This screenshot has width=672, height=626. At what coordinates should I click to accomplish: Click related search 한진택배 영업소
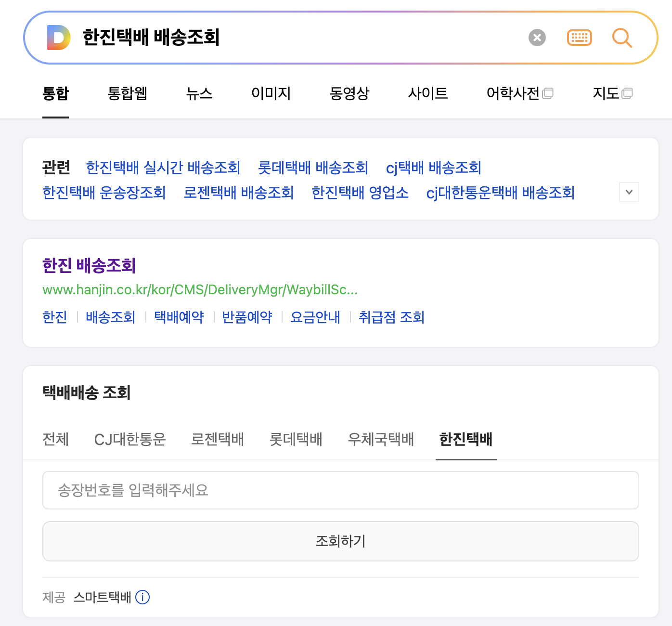[360, 193]
